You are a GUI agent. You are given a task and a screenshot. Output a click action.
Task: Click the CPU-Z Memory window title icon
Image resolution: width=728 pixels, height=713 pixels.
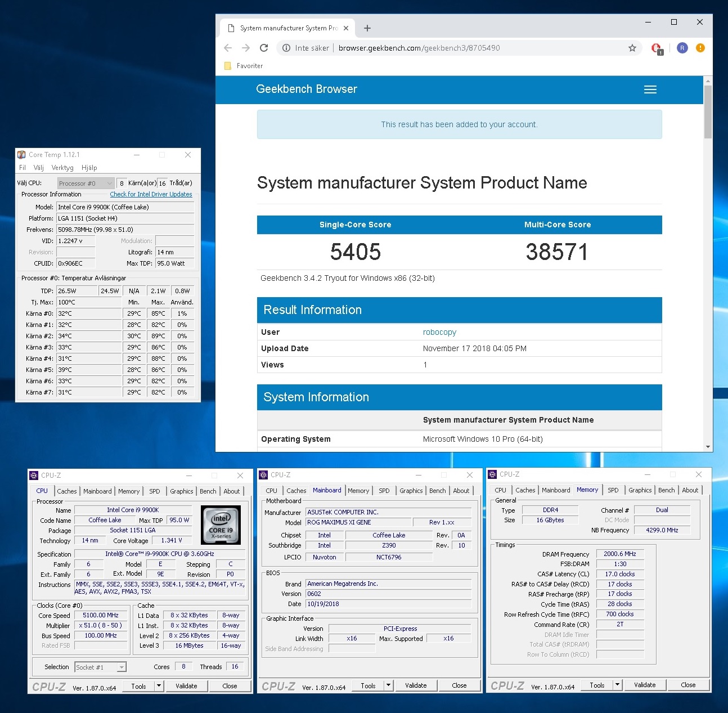click(x=492, y=474)
